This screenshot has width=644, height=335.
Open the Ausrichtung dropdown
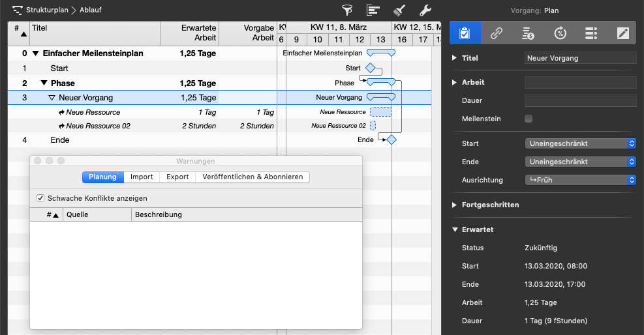[x=580, y=180]
